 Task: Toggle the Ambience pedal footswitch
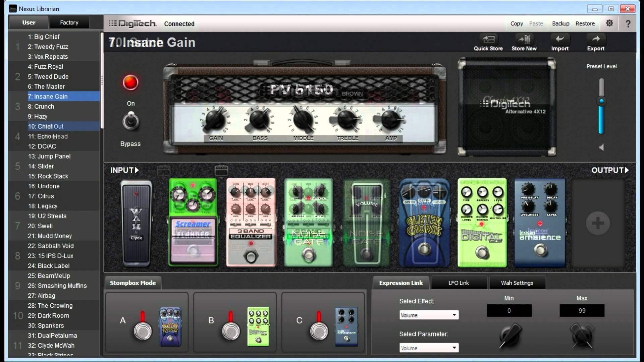click(540, 250)
